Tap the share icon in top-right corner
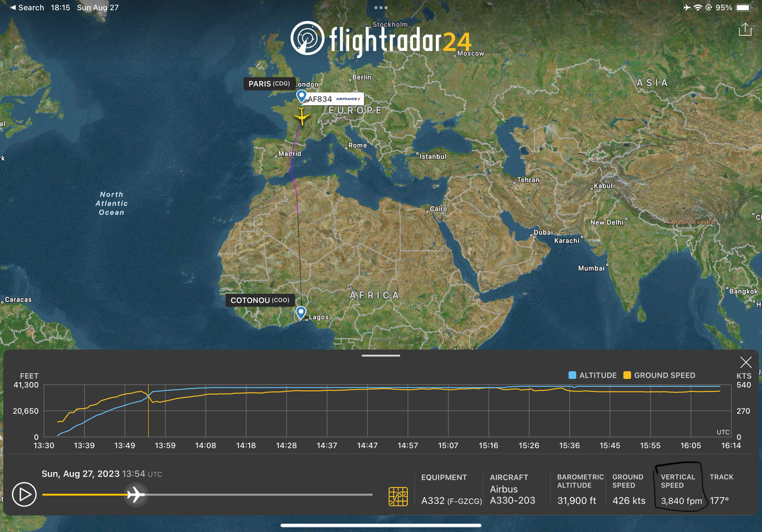Image resolution: width=762 pixels, height=532 pixels. pyautogui.click(x=745, y=29)
